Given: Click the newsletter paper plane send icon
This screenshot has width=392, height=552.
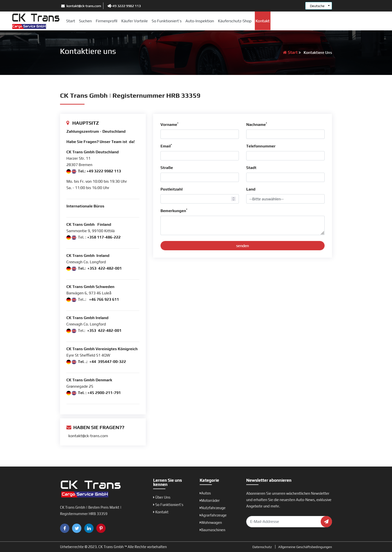Looking at the screenshot, I should click(326, 522).
